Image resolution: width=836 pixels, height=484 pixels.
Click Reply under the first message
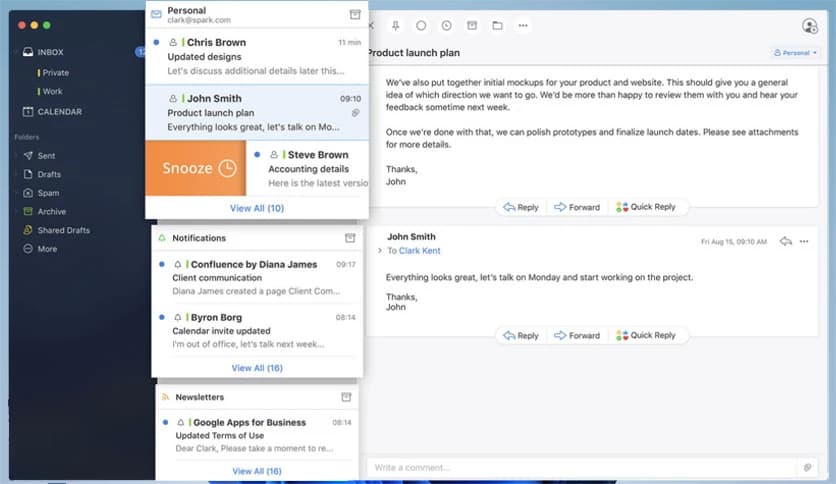tap(521, 207)
